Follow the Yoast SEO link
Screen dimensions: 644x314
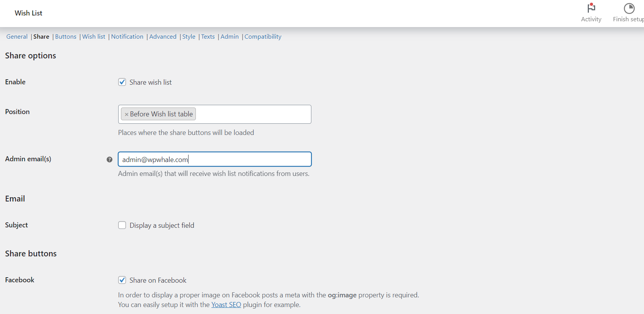click(x=226, y=304)
